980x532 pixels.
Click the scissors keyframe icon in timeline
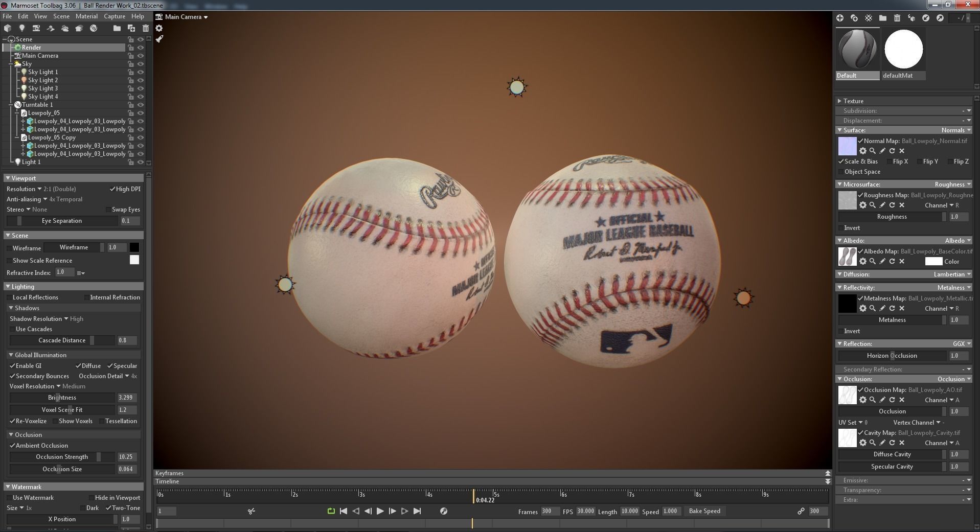point(251,511)
